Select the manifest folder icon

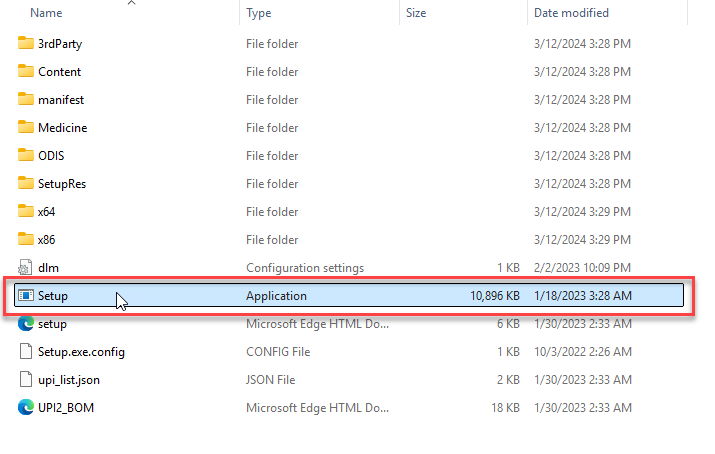[26, 100]
